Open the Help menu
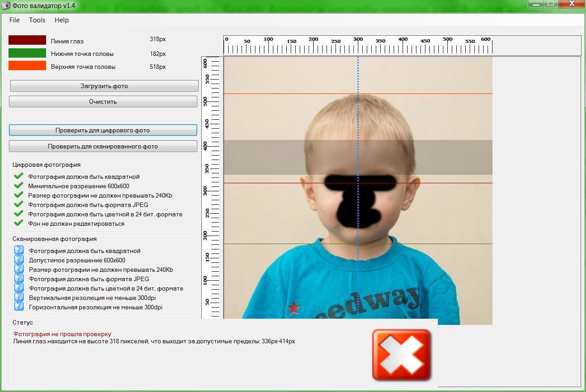Image resolution: width=586 pixels, height=392 pixels. [x=62, y=20]
